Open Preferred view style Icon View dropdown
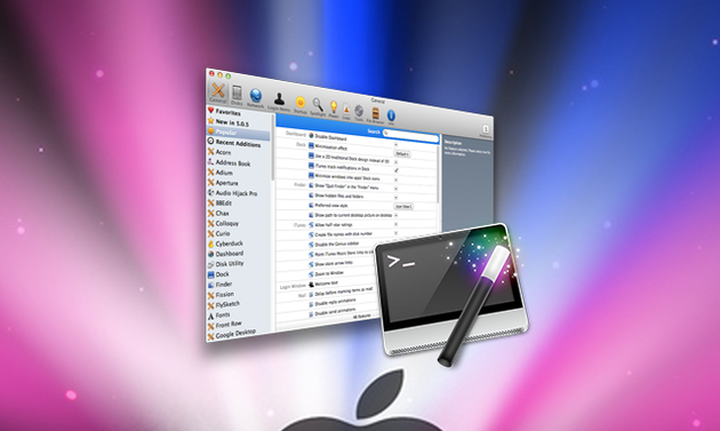 (404, 207)
